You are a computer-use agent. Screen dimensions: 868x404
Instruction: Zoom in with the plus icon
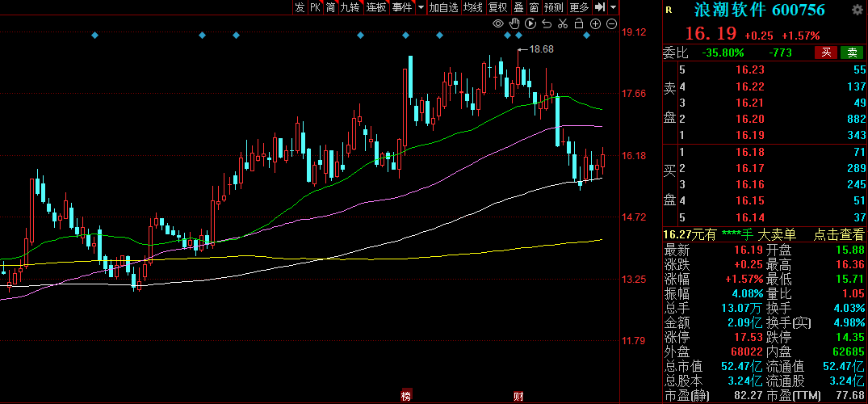[x=595, y=23]
